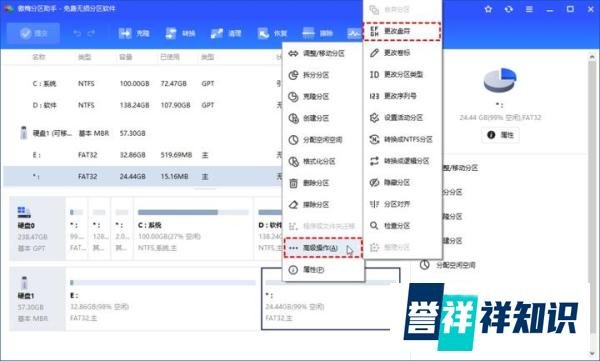Click Resize/Move Partition link in right panel

pos(460,168)
